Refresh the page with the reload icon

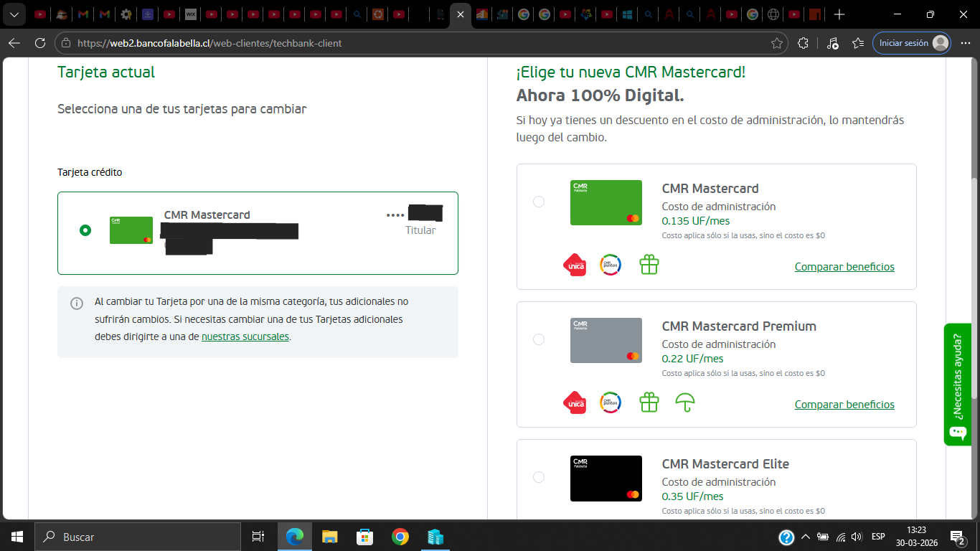[x=40, y=43]
